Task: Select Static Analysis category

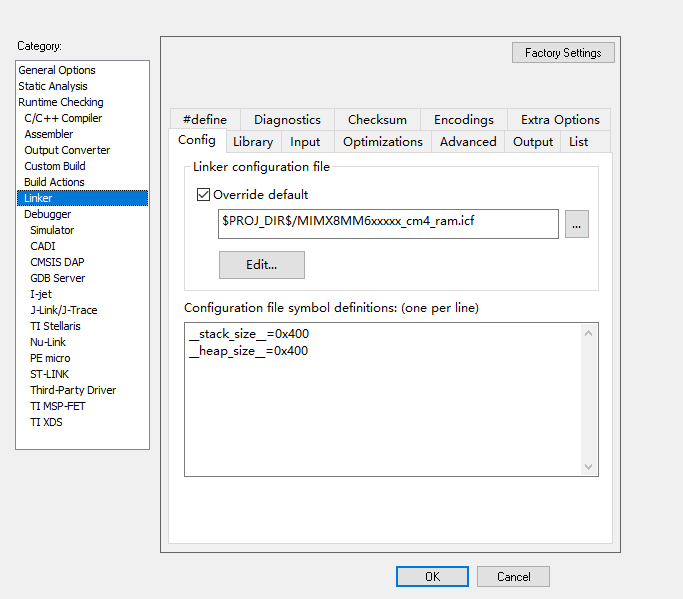Action: pyautogui.click(x=53, y=86)
